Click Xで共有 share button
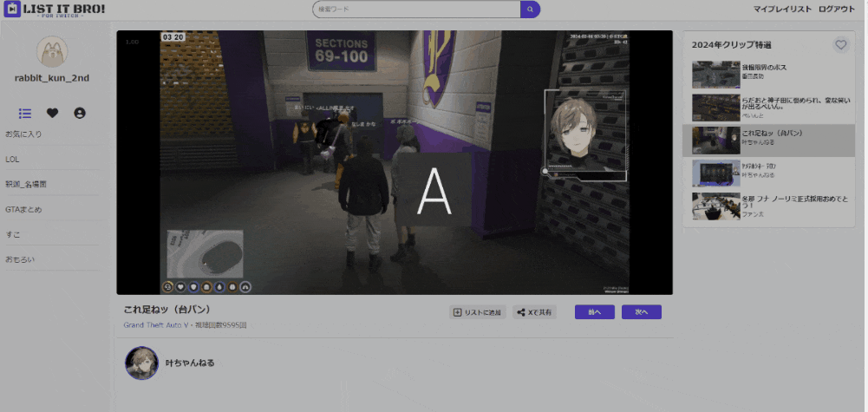Image resolution: width=868 pixels, height=412 pixels. point(534,312)
